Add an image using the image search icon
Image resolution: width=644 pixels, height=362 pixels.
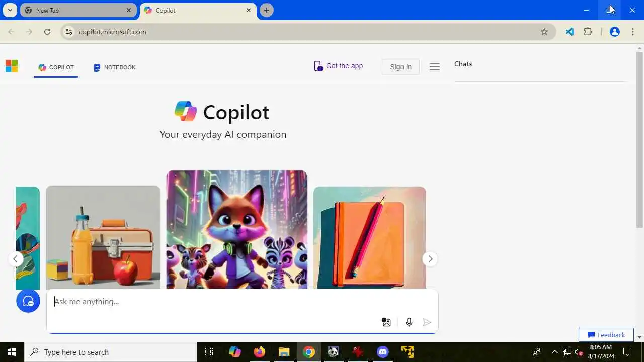coord(386,322)
